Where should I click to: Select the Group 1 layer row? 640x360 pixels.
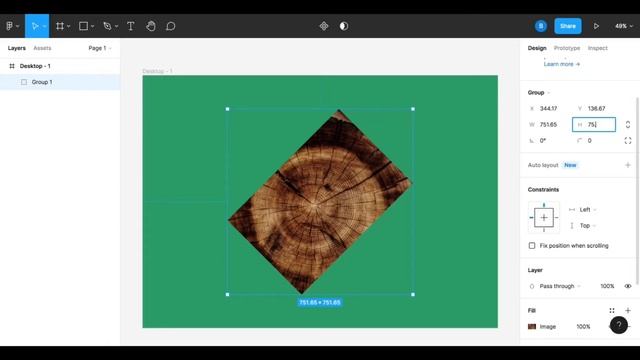(60, 82)
